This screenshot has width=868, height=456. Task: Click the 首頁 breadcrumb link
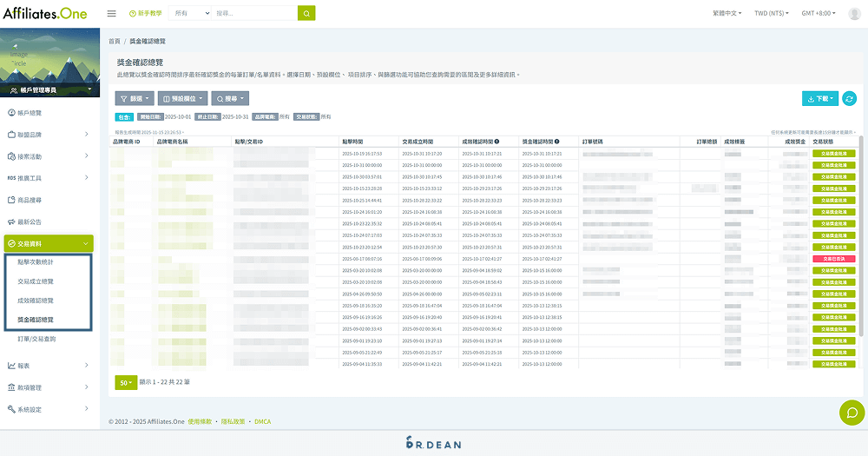point(115,41)
